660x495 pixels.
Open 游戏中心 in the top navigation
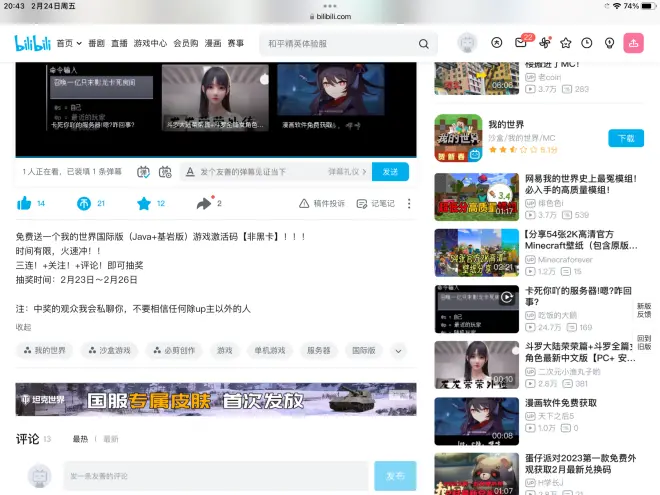150,43
